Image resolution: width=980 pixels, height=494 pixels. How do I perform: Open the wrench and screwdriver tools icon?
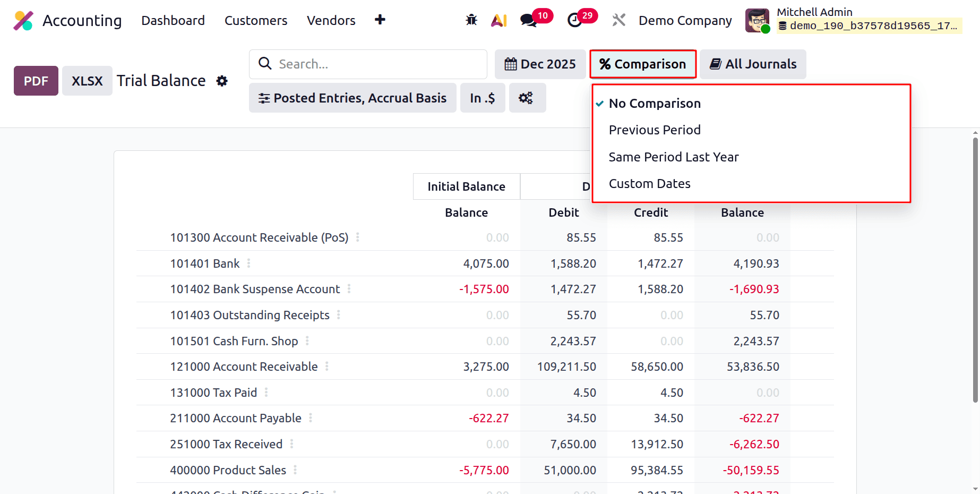pos(619,20)
